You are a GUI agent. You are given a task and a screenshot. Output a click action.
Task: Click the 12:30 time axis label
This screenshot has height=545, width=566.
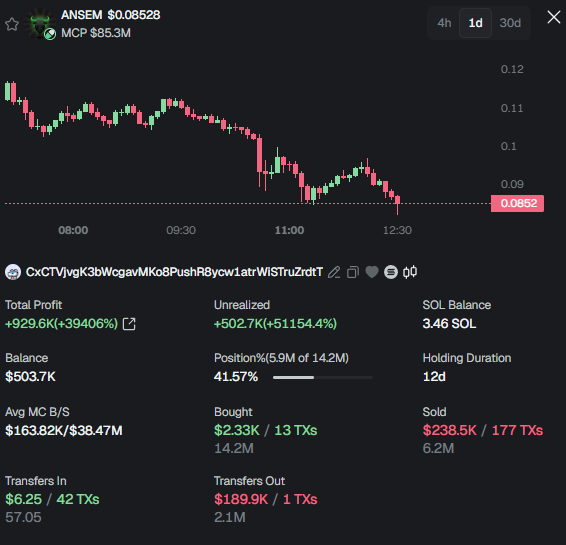click(397, 230)
